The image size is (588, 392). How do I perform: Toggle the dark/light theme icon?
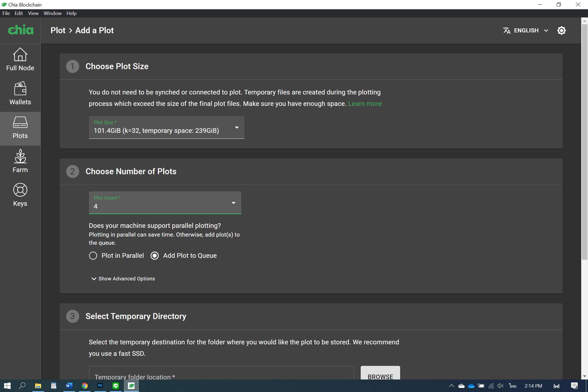coord(561,30)
